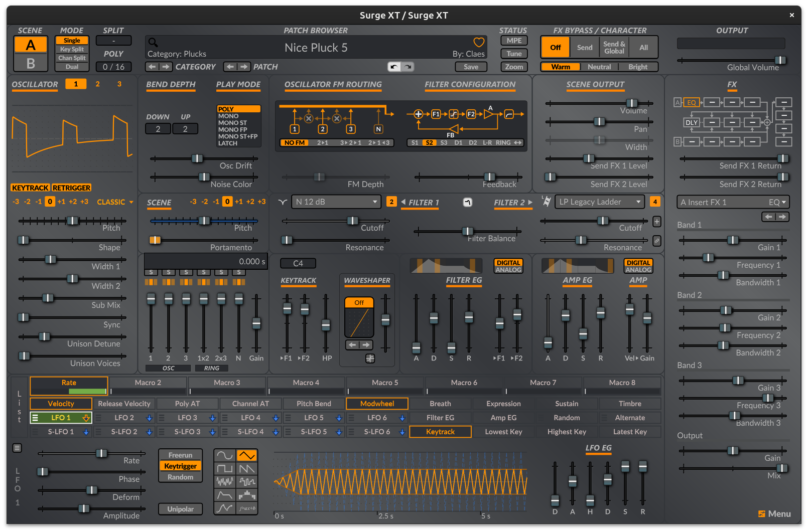Open the Filter 2 subtype number 4

(x=655, y=202)
